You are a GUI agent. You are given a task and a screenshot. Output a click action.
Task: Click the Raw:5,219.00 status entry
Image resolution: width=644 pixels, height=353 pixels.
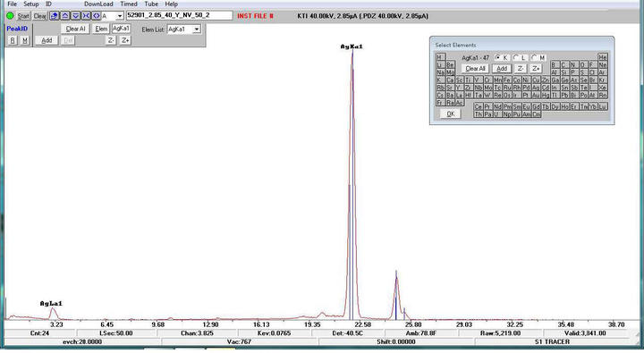(x=500, y=333)
